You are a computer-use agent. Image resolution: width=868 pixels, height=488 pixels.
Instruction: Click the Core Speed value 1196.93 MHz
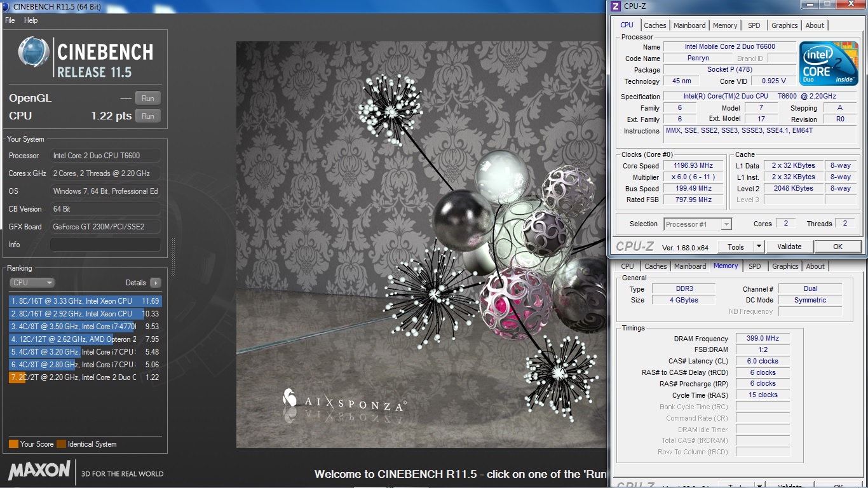click(x=693, y=165)
